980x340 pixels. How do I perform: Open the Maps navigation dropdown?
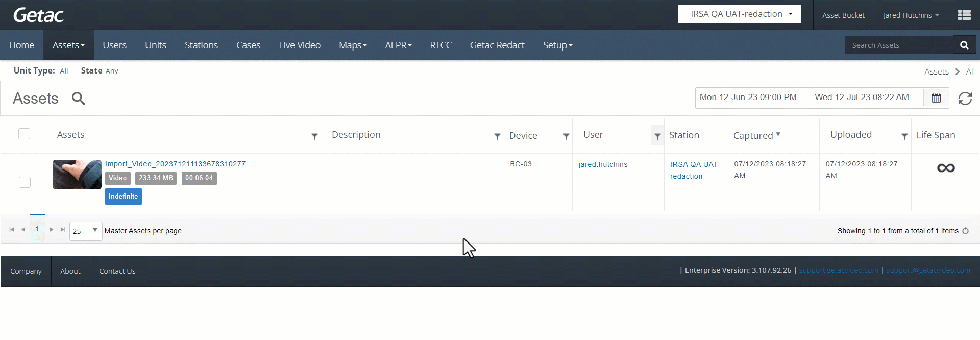[353, 45]
